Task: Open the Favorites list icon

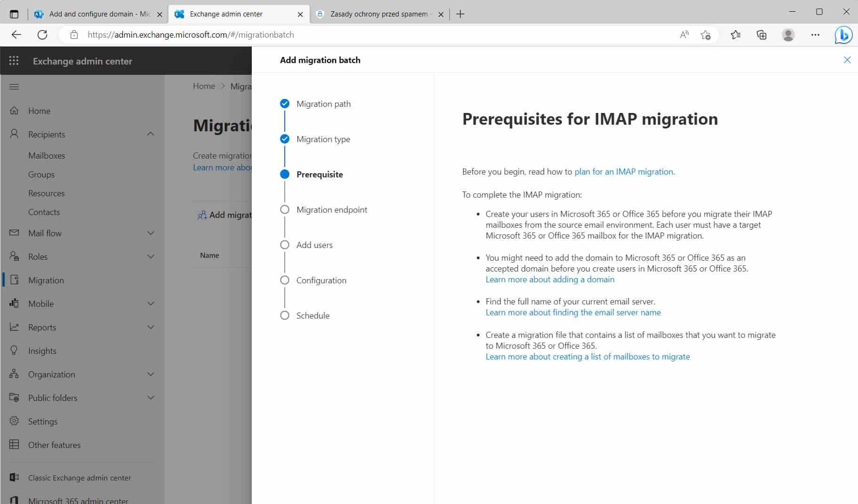Action: (736, 35)
